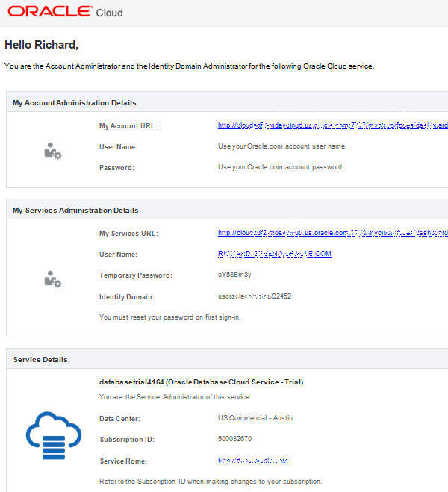The width and height of the screenshot is (448, 492).
Task: Click the User Name email link
Action: (275, 254)
